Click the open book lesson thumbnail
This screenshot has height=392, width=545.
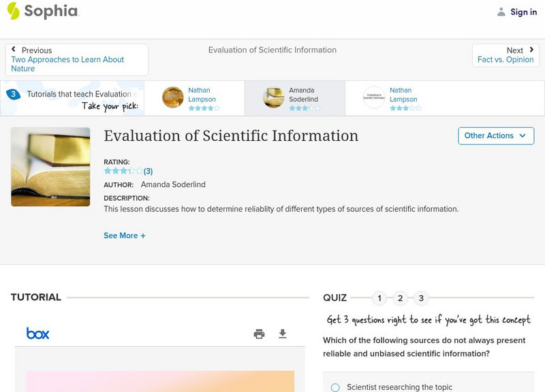coord(50,167)
